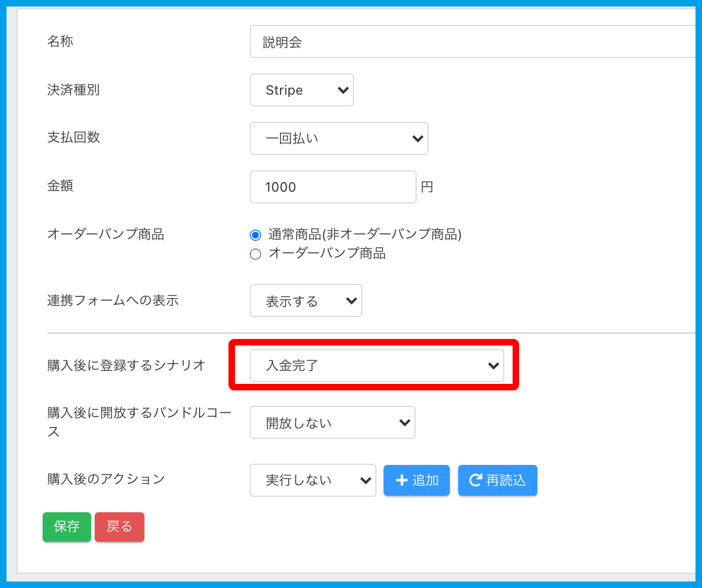This screenshot has width=702, height=588.
Task: Select the オーダーバンプ商品 radio option
Action: coord(256,254)
